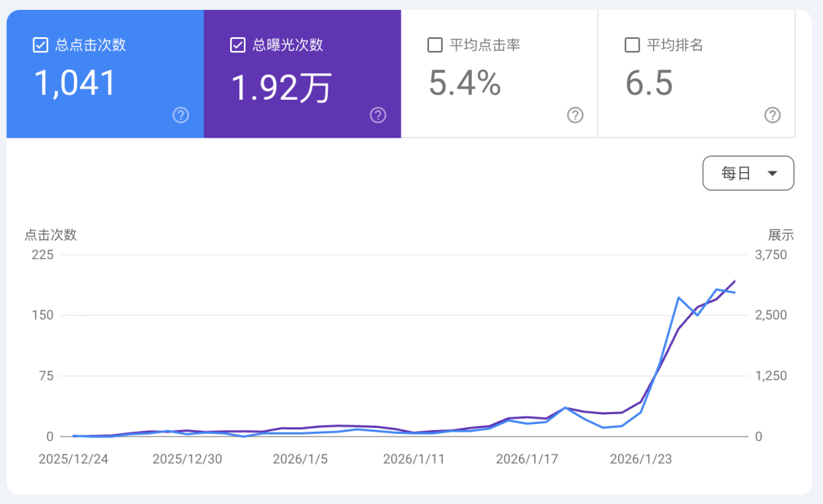Click the dropdown arrow beside 每日
The height and width of the screenshot is (504, 823).
coord(771,173)
